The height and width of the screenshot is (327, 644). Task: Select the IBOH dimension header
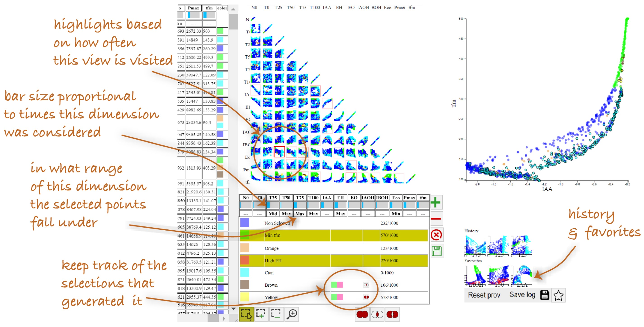tap(382, 198)
